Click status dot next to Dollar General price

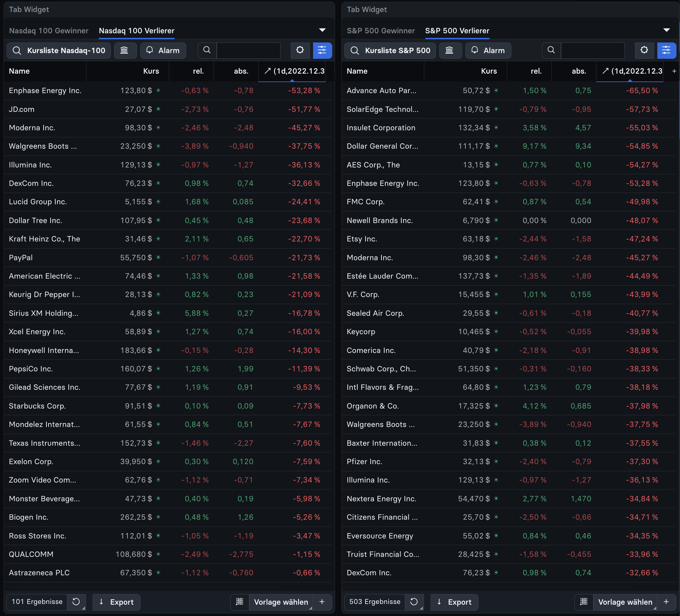[496, 146]
